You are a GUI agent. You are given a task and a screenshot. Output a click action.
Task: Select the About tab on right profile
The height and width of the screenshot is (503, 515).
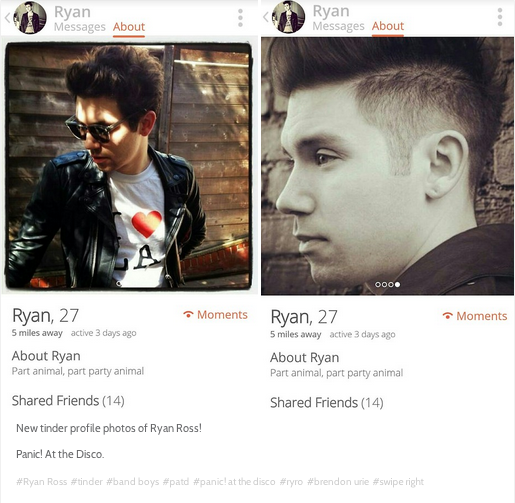388,26
